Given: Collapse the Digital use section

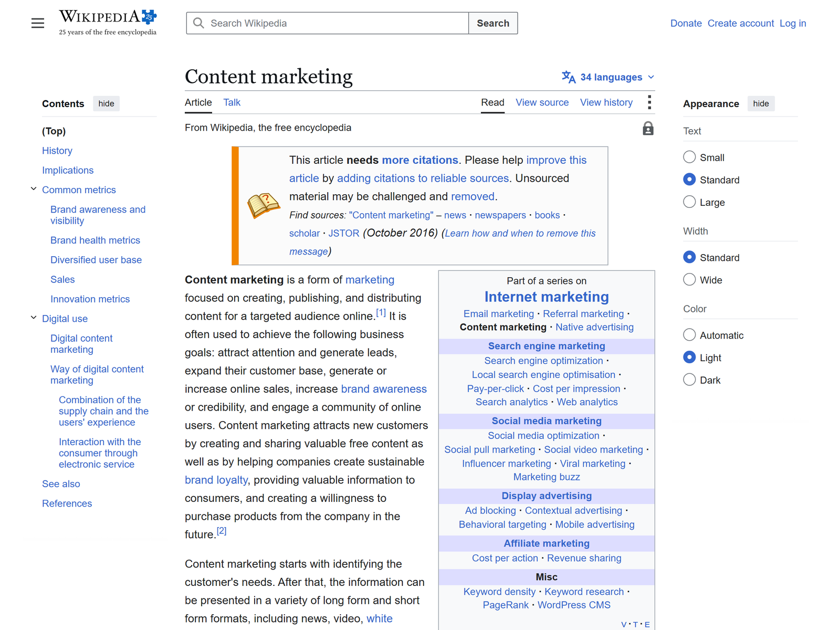Looking at the screenshot, I should (34, 318).
